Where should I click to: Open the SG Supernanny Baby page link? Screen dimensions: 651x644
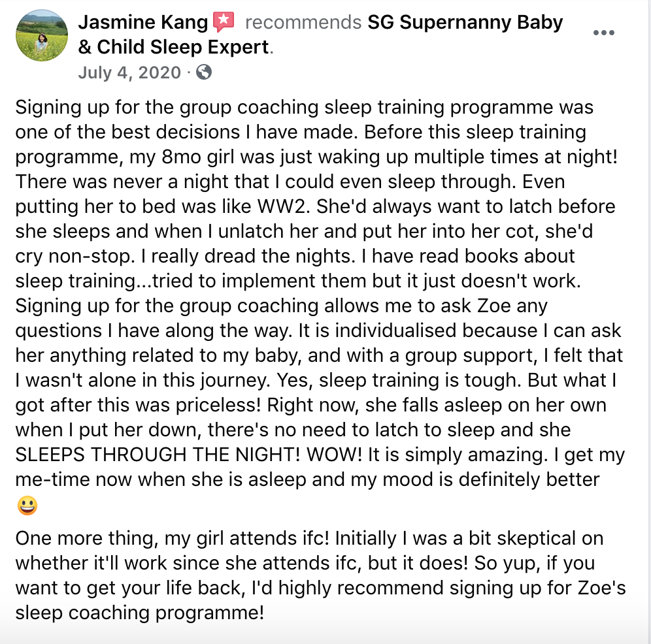click(x=465, y=22)
